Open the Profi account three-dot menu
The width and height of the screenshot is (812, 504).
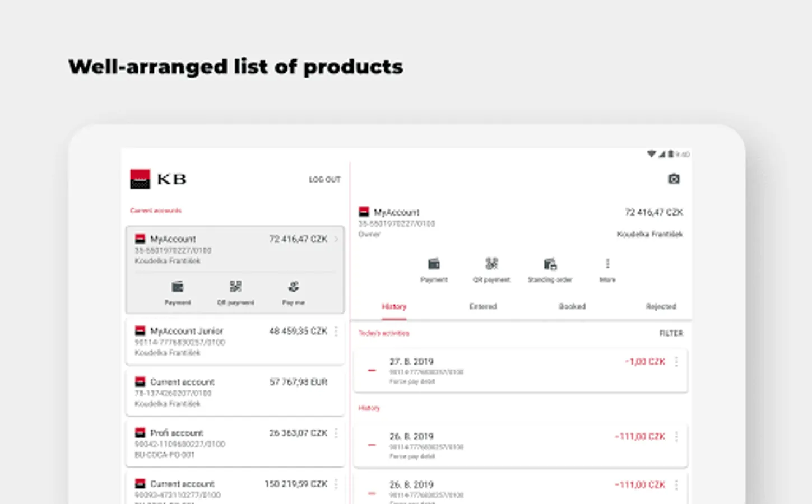(x=336, y=433)
